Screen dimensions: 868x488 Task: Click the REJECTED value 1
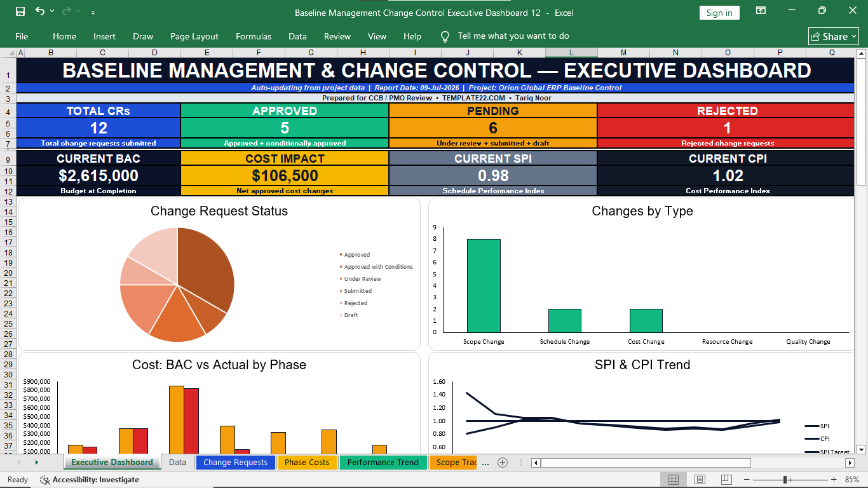coord(727,128)
